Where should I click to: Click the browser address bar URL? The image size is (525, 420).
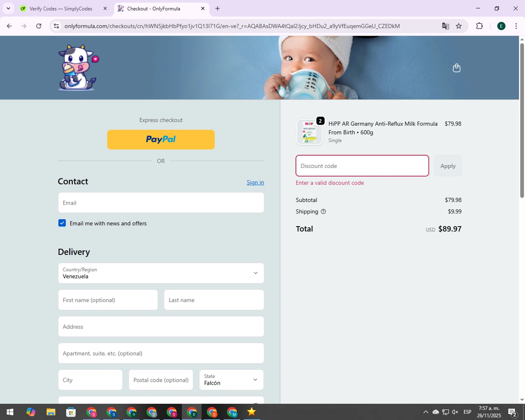232,26
